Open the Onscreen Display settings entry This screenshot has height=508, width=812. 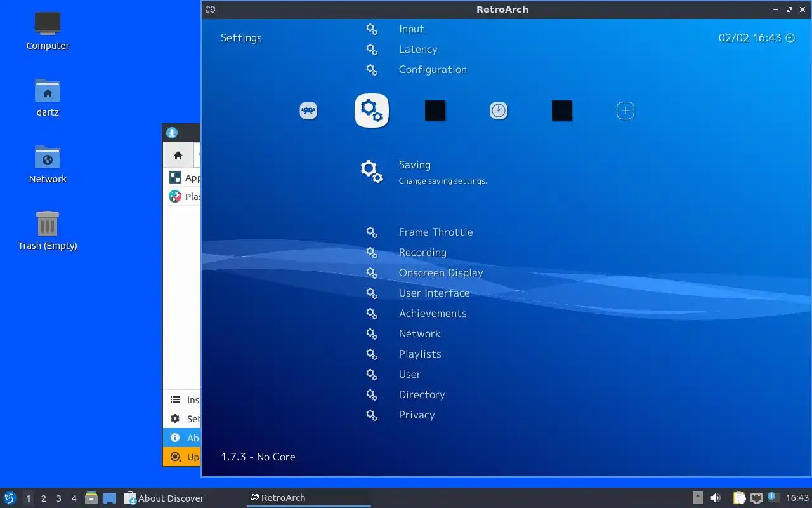coord(441,273)
